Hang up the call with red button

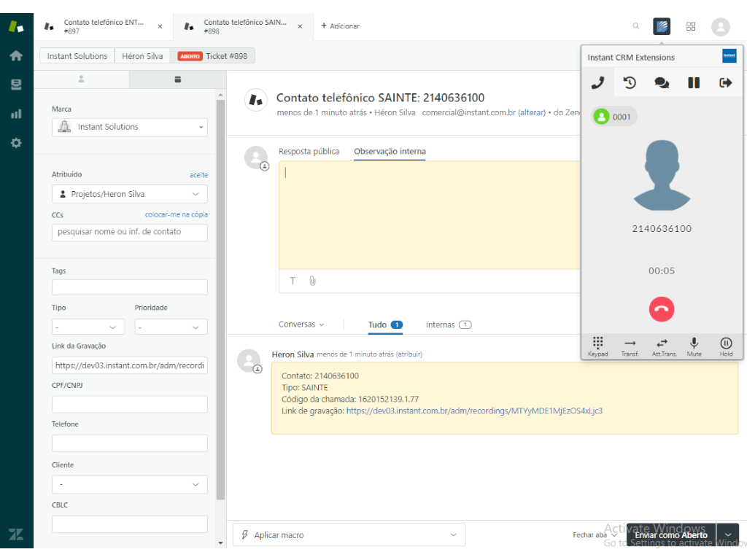point(661,309)
